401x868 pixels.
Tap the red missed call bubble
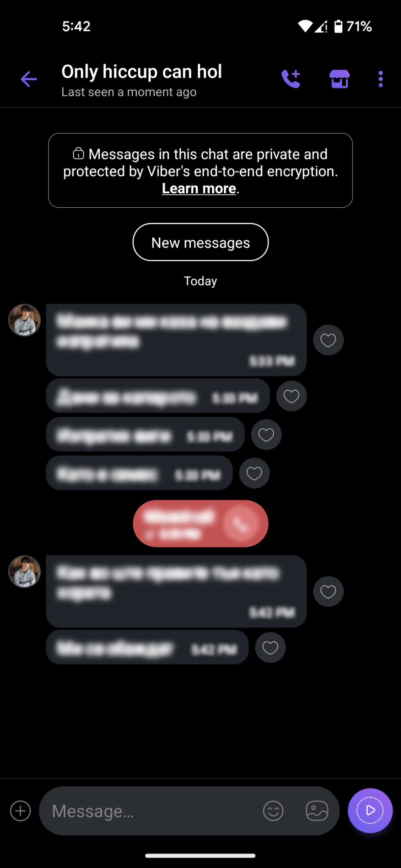click(x=201, y=524)
